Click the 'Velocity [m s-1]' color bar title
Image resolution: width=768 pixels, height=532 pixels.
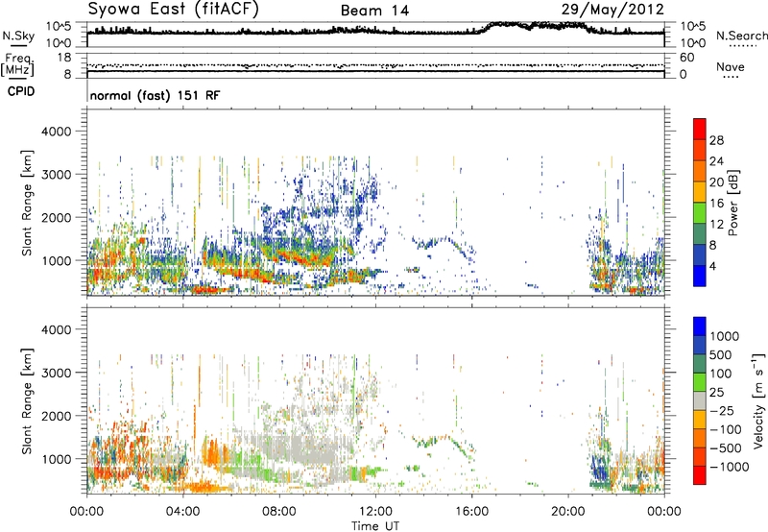(x=758, y=400)
